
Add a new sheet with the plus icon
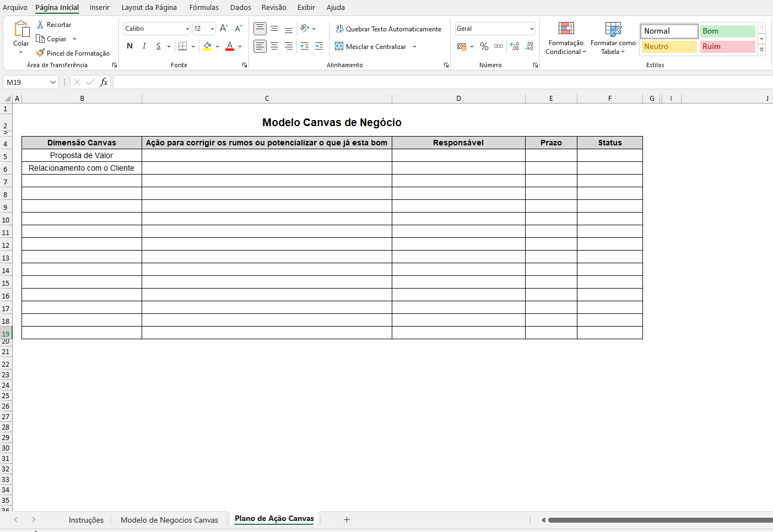[347, 519]
